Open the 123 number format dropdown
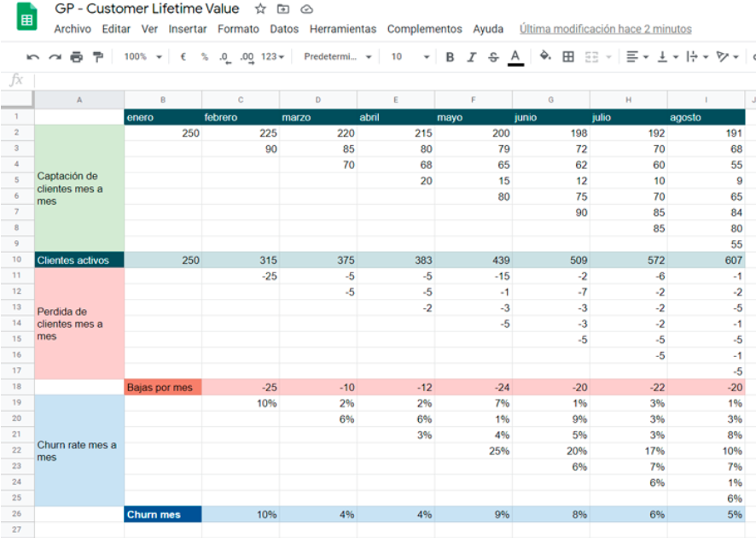 point(273,57)
